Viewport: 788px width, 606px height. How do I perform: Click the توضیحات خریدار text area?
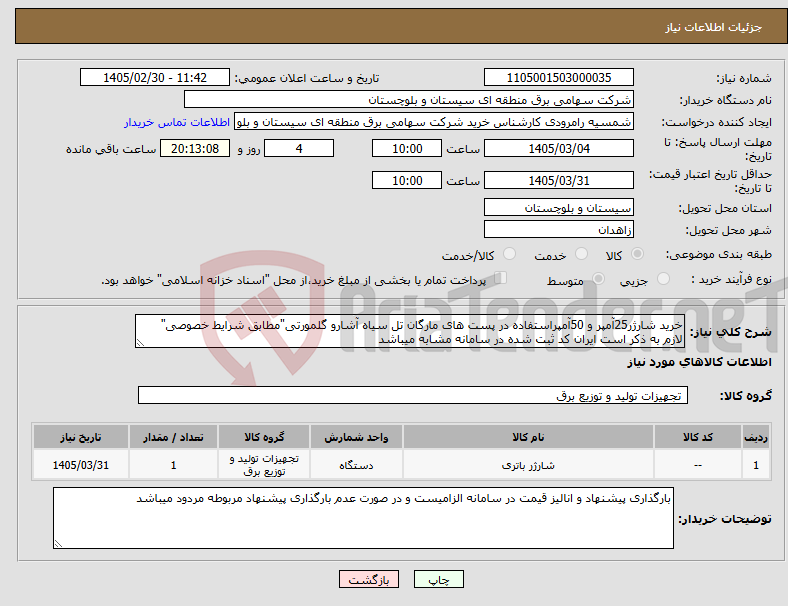[363, 518]
